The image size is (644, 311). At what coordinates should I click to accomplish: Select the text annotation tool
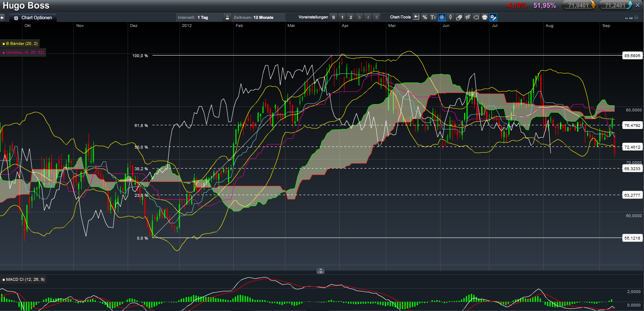point(433,17)
